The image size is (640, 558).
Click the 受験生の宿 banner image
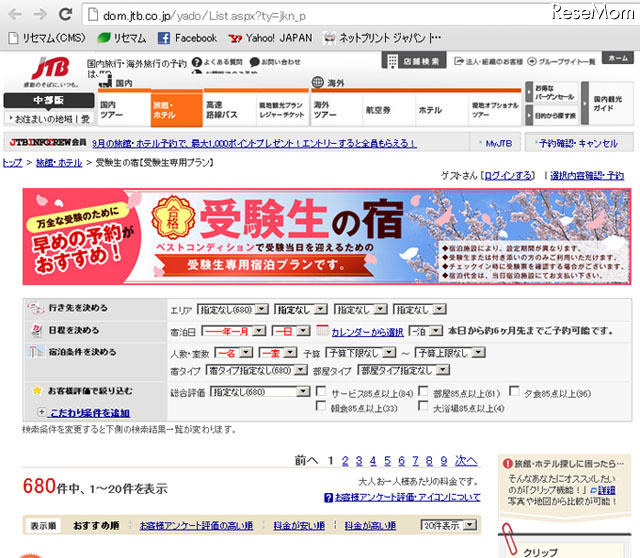[327, 236]
